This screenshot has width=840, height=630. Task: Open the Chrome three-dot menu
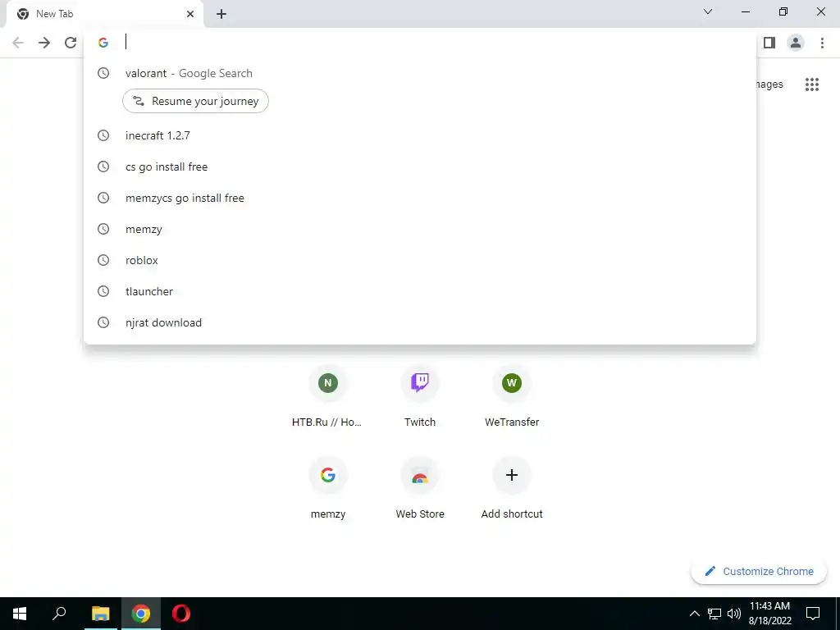pos(822,43)
